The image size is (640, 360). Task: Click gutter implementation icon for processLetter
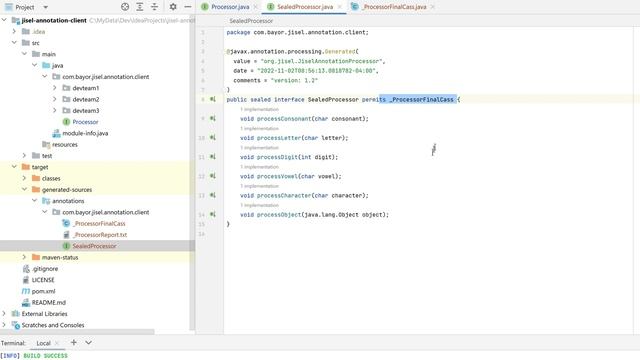[213, 138]
